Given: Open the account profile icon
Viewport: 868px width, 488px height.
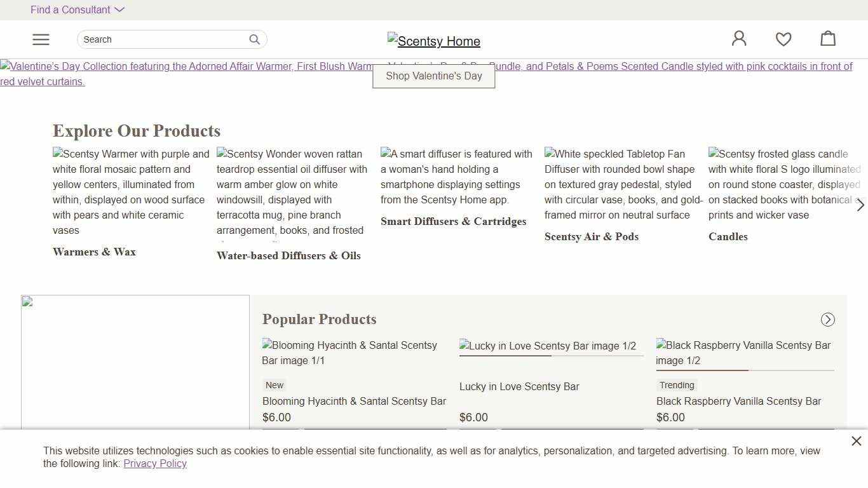Looking at the screenshot, I should [739, 39].
